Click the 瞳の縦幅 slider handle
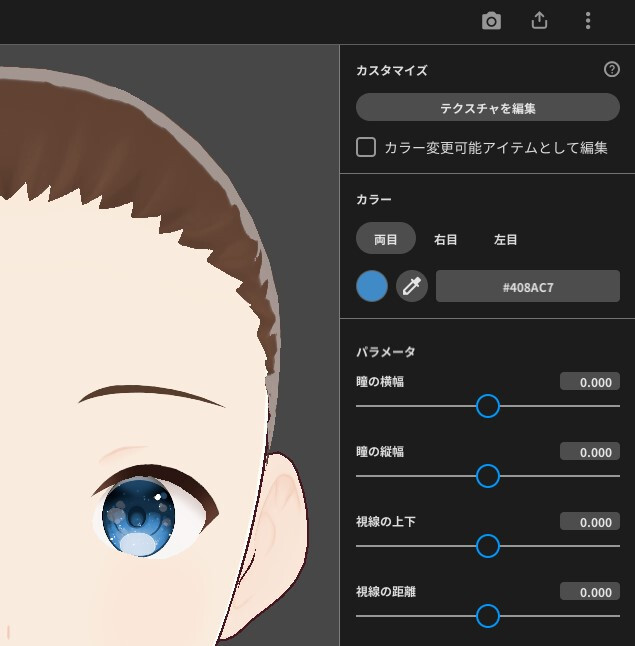 pos(488,476)
